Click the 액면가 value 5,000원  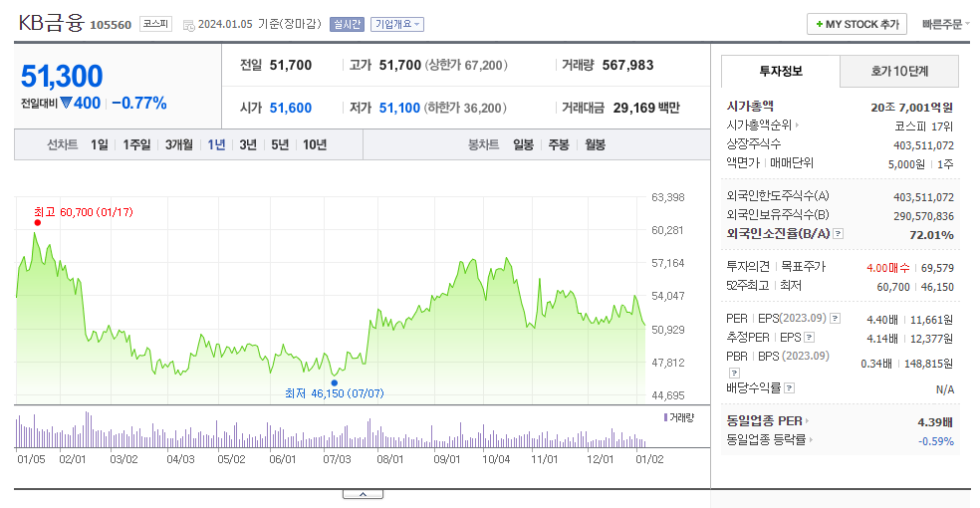[906, 164]
